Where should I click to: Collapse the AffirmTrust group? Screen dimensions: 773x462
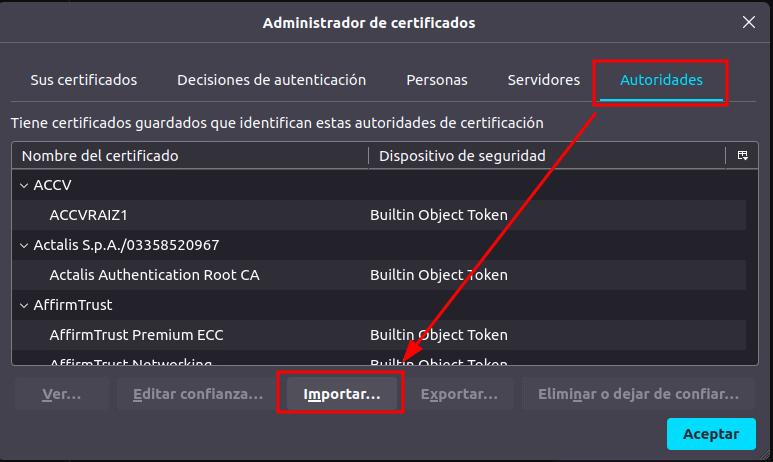(x=24, y=305)
